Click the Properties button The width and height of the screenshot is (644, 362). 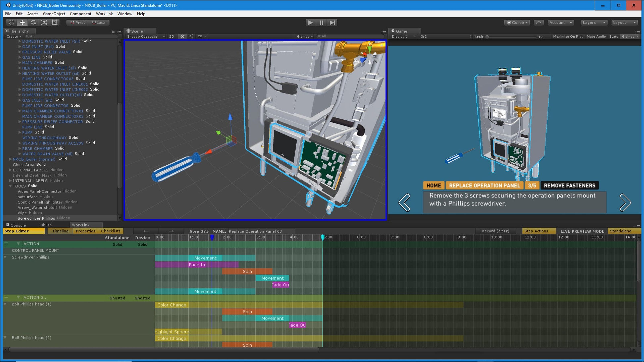click(x=86, y=231)
